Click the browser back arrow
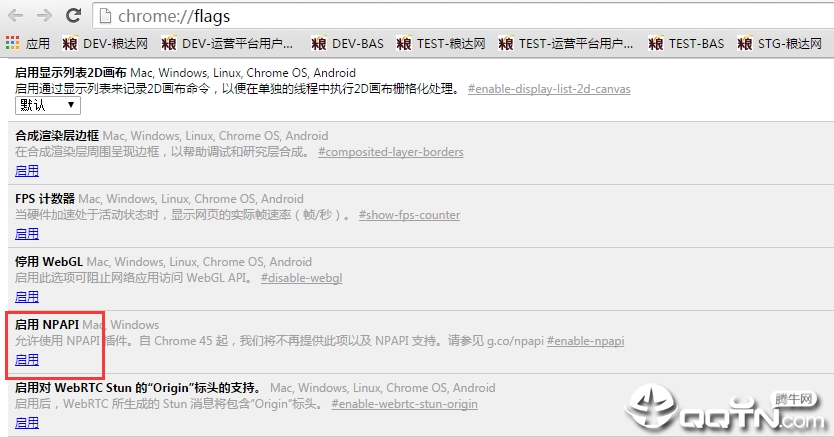The image size is (834, 437). (x=15, y=15)
